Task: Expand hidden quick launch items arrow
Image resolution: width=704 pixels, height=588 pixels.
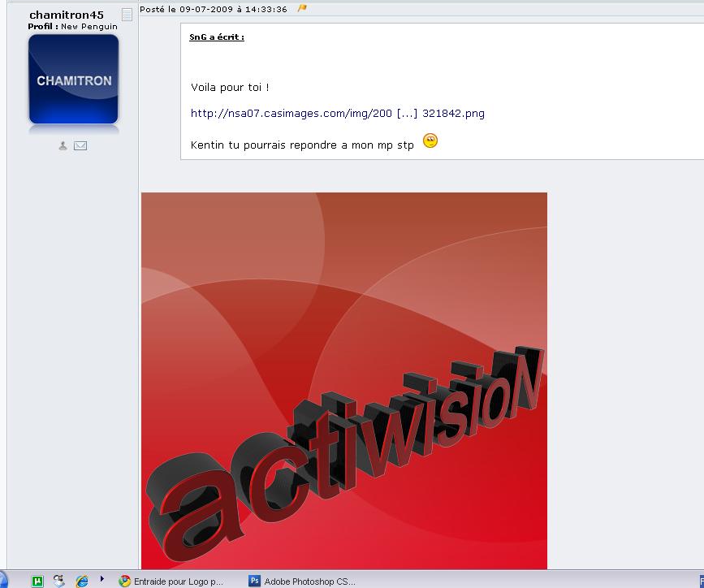Action: click(102, 579)
